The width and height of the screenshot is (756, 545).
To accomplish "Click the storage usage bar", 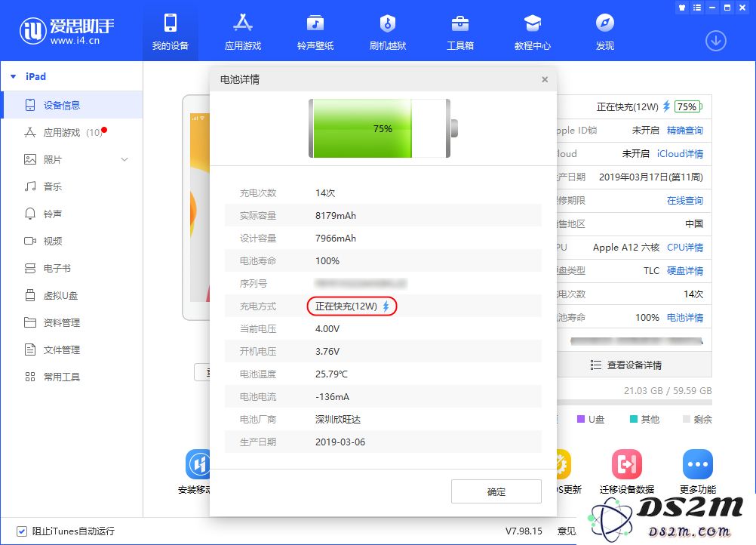I will 634,402.
